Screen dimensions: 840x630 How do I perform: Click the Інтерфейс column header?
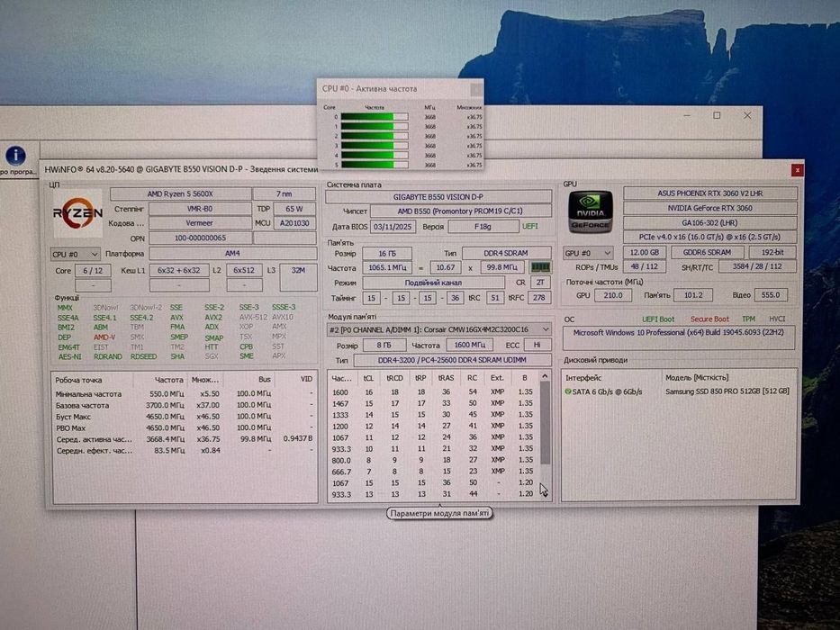(584, 378)
